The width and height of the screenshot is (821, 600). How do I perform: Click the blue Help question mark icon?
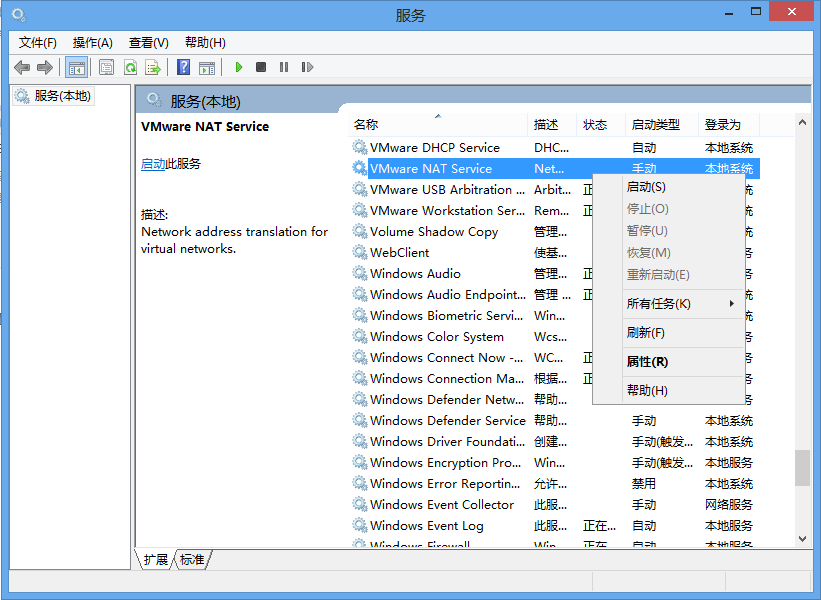[183, 67]
